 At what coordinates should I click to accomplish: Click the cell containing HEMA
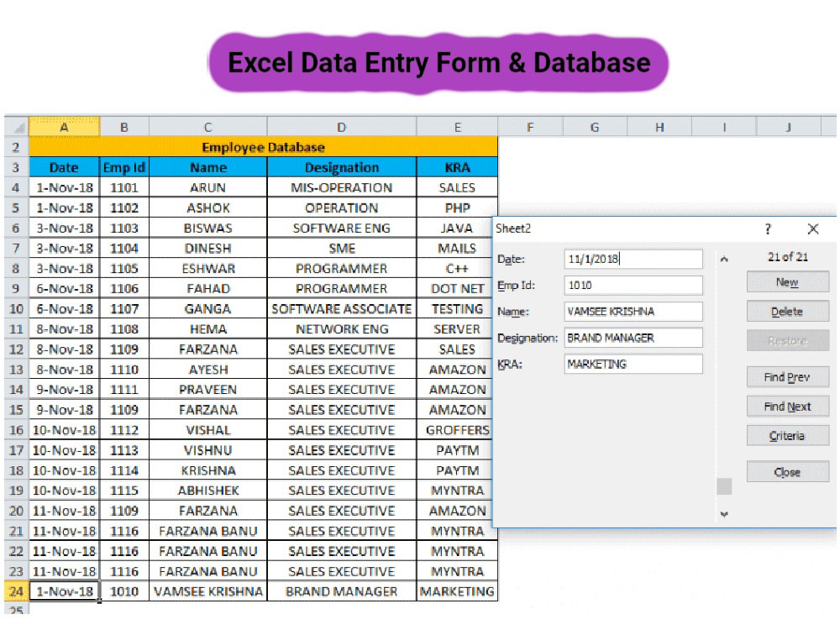click(207, 329)
